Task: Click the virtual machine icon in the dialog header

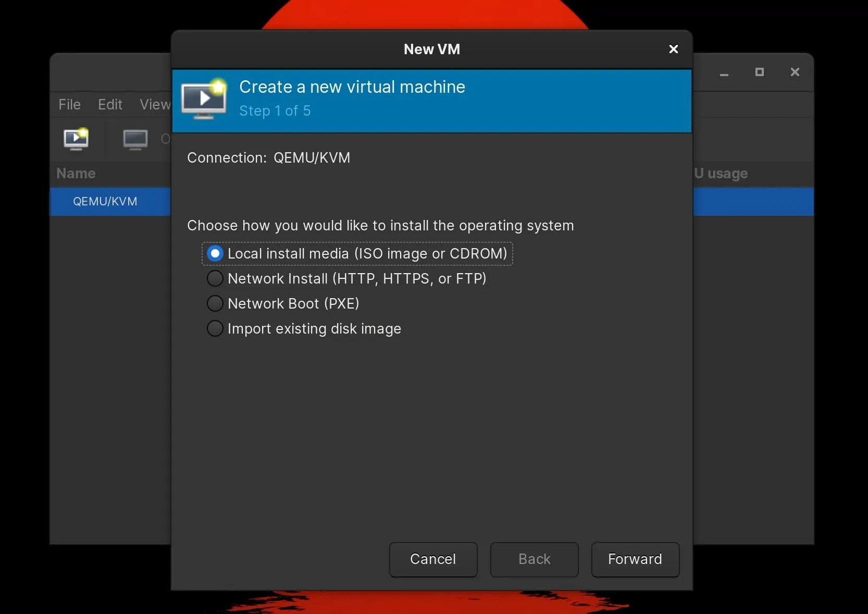Action: click(x=203, y=99)
